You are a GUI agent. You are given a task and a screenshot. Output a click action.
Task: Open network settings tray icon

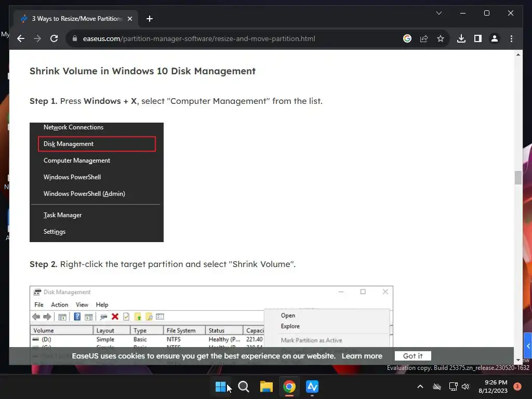(x=453, y=387)
